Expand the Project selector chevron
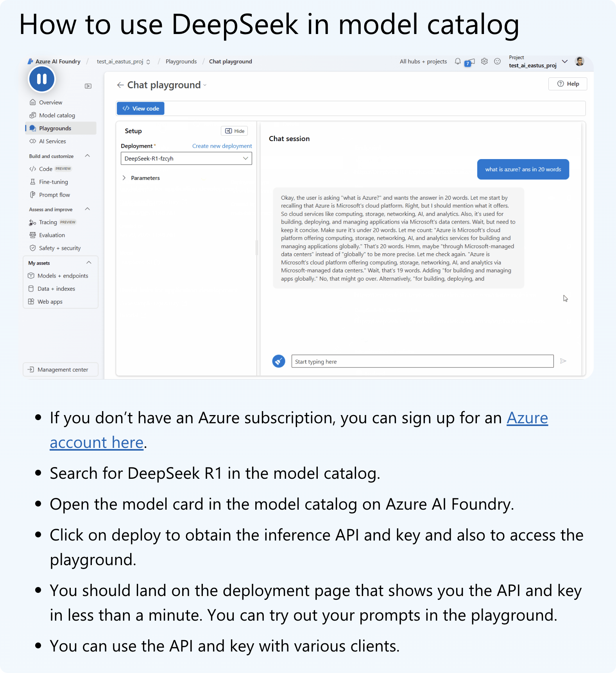 (565, 61)
